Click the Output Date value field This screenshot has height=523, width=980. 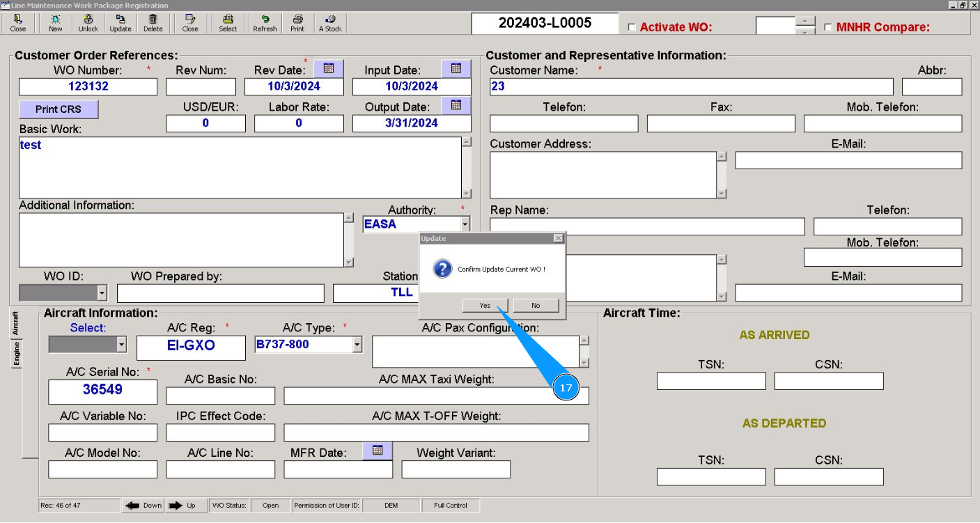(x=412, y=123)
